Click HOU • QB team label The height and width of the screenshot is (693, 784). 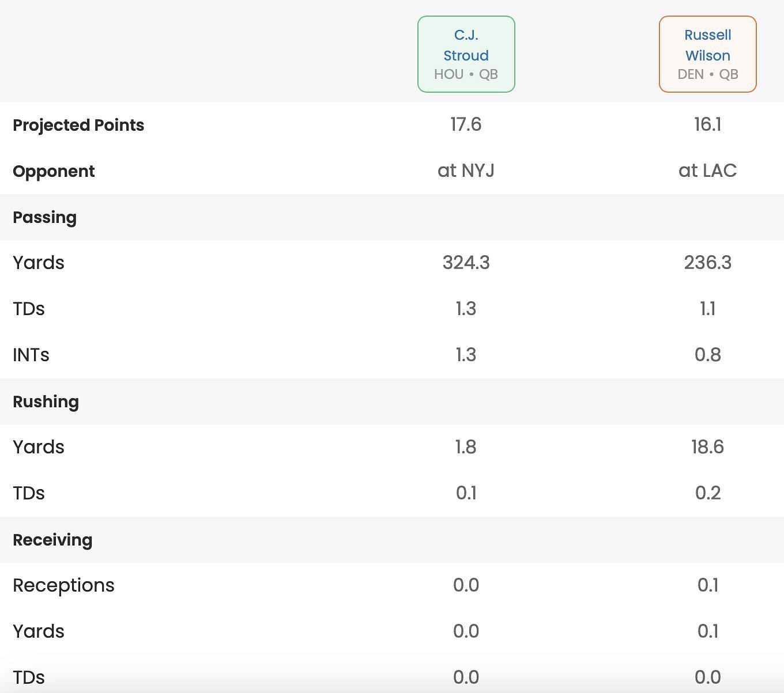click(x=466, y=74)
